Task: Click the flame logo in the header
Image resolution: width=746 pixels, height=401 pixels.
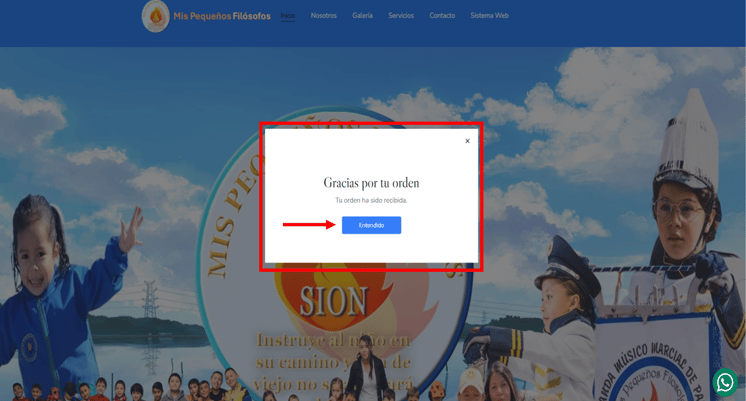Action: coord(156,16)
